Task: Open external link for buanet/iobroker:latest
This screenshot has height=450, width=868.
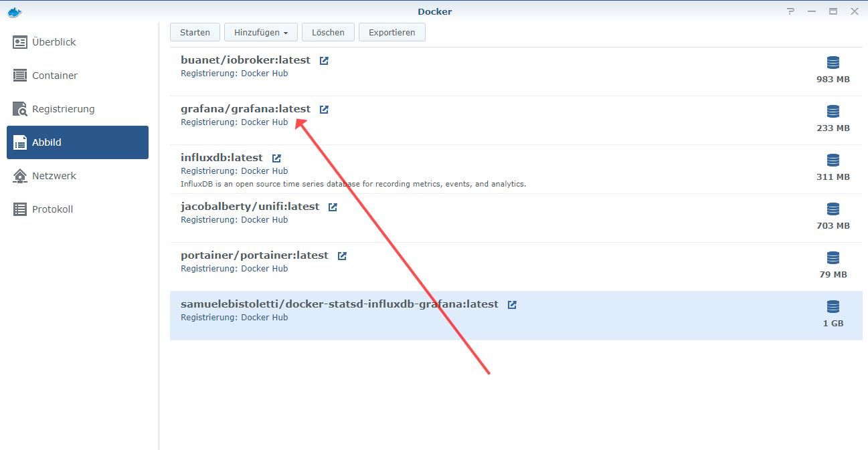Action: (324, 61)
